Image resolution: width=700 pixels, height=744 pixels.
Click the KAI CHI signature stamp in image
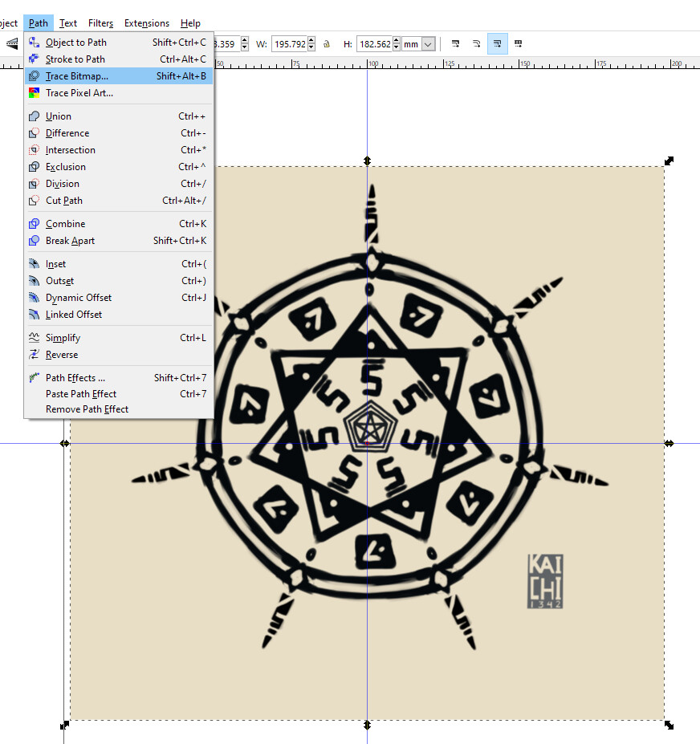click(545, 581)
